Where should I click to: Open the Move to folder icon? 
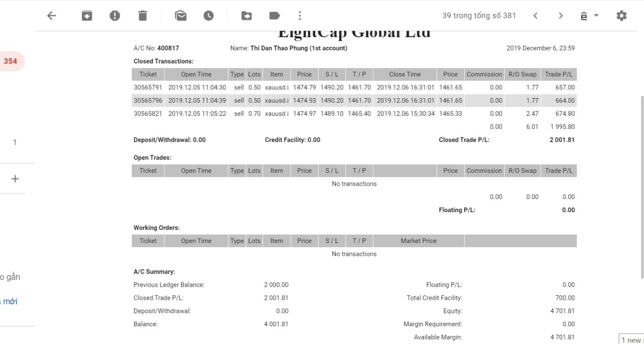(x=246, y=16)
